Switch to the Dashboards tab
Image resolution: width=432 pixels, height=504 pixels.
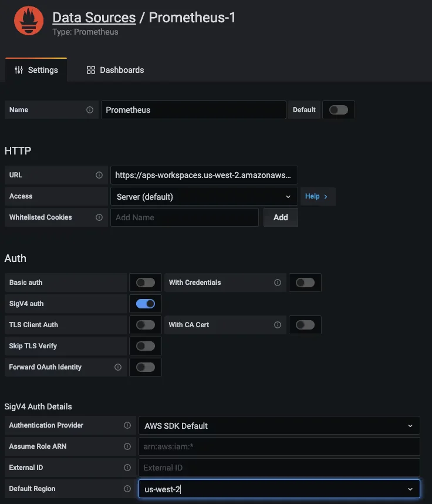[x=114, y=70]
